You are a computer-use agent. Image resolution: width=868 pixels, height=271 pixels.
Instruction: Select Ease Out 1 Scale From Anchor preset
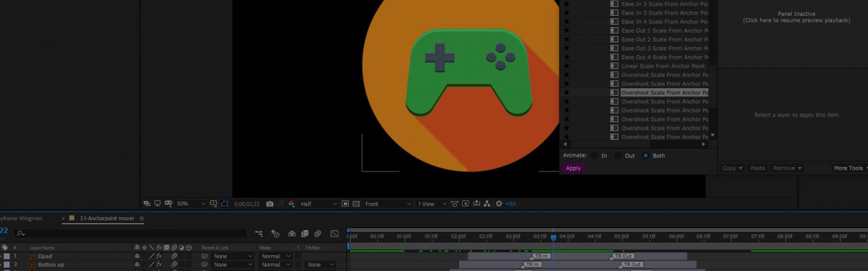click(664, 31)
